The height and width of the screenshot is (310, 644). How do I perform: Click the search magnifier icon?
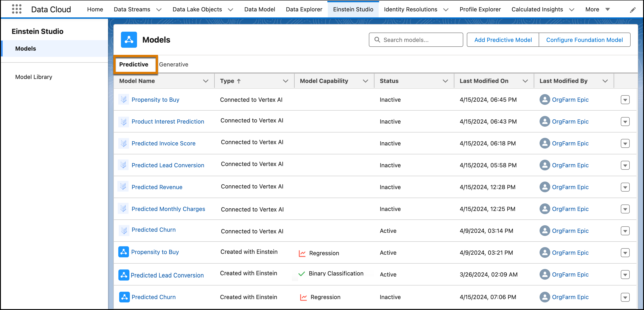coord(377,40)
